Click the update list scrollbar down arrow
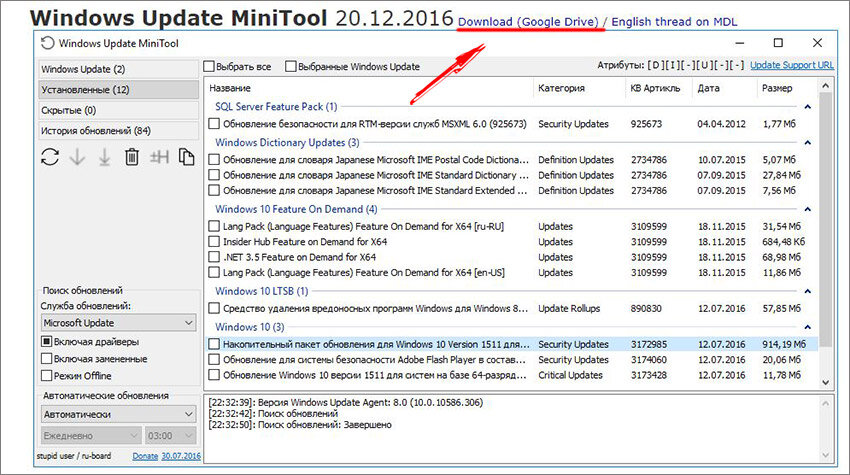This screenshot has height=475, width=850. click(x=825, y=382)
